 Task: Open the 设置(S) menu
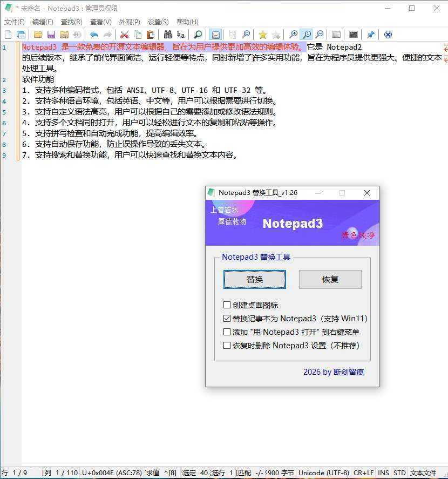(x=158, y=22)
